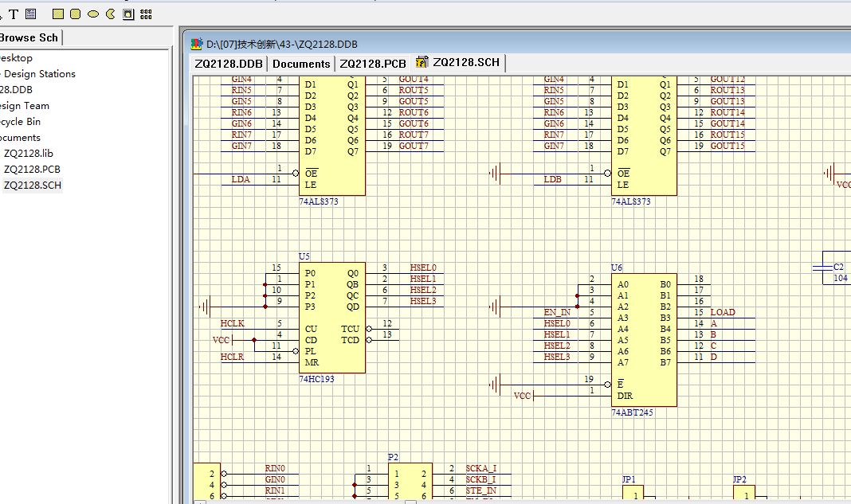Select the rectangle drawing tool

(x=58, y=14)
